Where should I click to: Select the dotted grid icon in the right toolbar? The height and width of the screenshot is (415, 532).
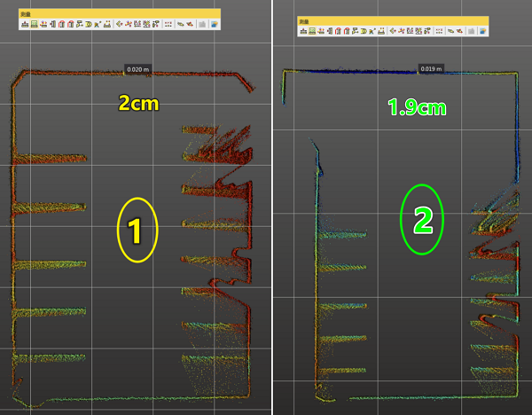point(439,31)
